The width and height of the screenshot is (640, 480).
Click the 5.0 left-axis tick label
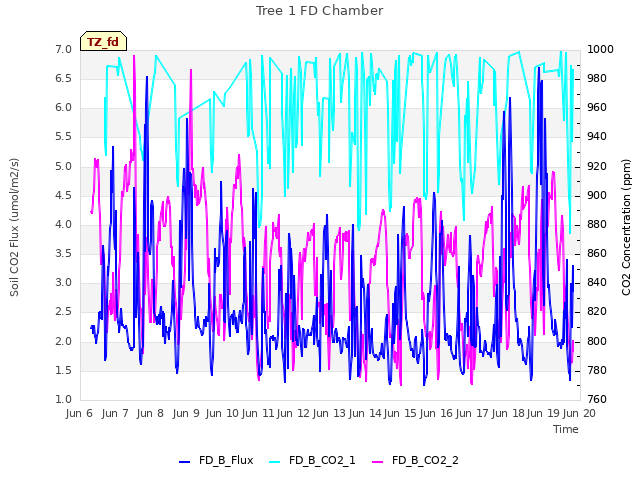click(x=63, y=167)
